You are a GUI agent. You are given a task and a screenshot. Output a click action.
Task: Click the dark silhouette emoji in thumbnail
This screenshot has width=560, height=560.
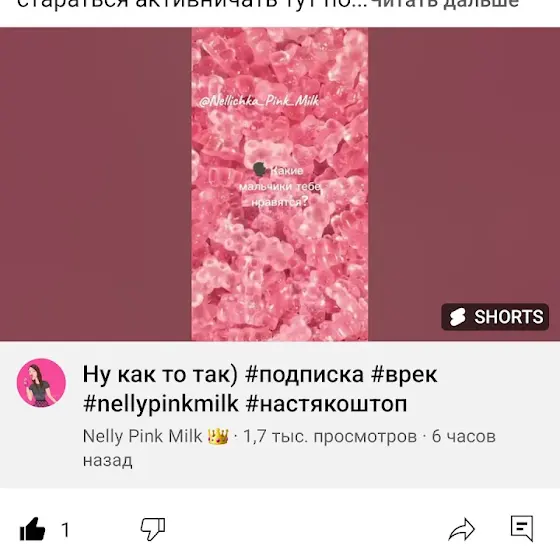[260, 169]
